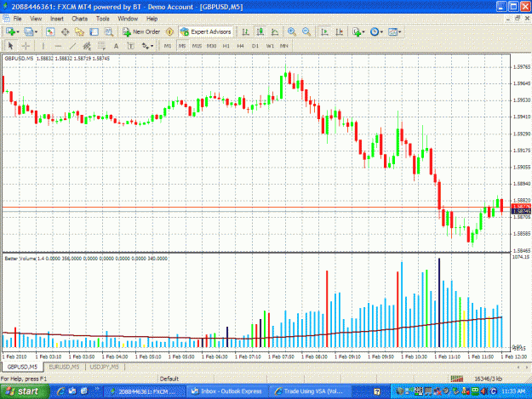532x399 pixels.
Task: Select the vertical line drawing tool
Action: (x=43, y=46)
